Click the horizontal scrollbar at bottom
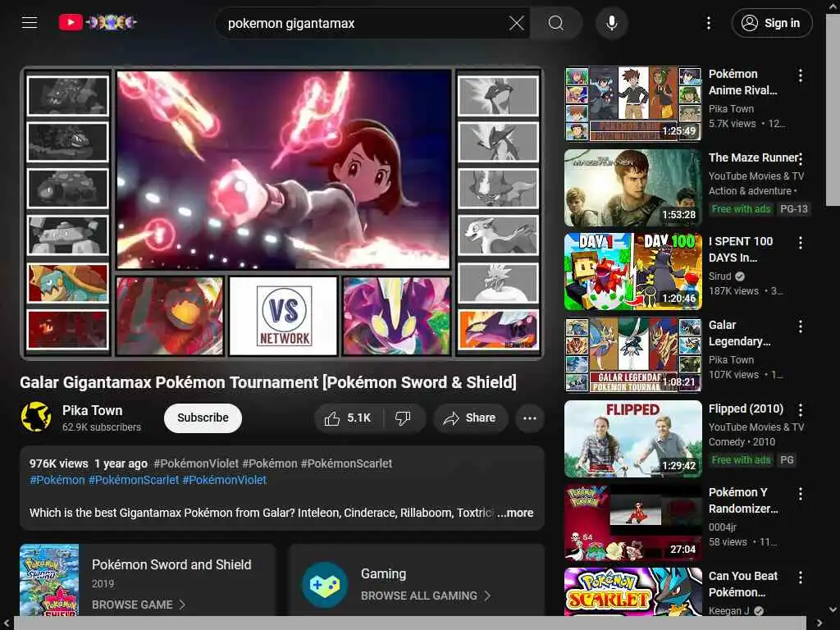 (x=410, y=623)
